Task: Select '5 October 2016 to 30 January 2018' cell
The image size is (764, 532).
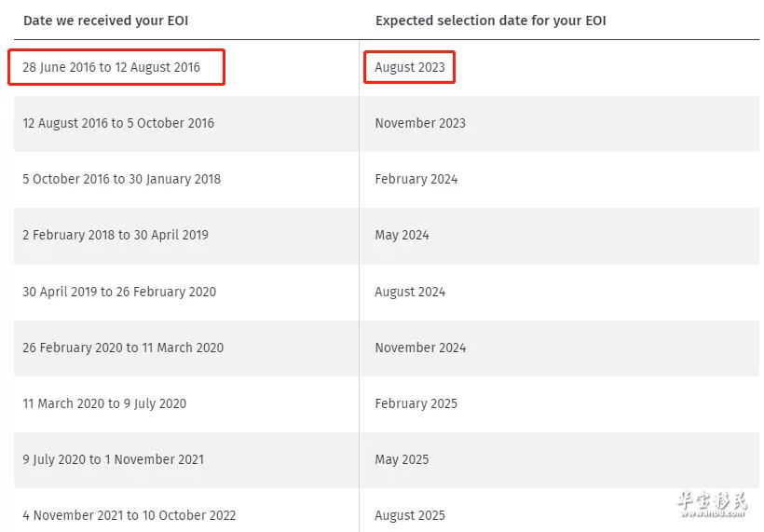Action: coord(121,179)
